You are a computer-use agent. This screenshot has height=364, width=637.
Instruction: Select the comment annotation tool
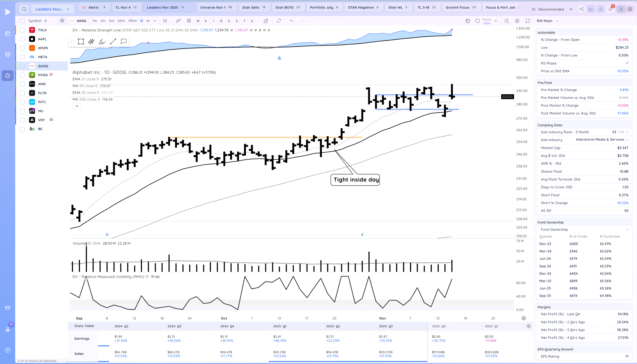coord(123,42)
